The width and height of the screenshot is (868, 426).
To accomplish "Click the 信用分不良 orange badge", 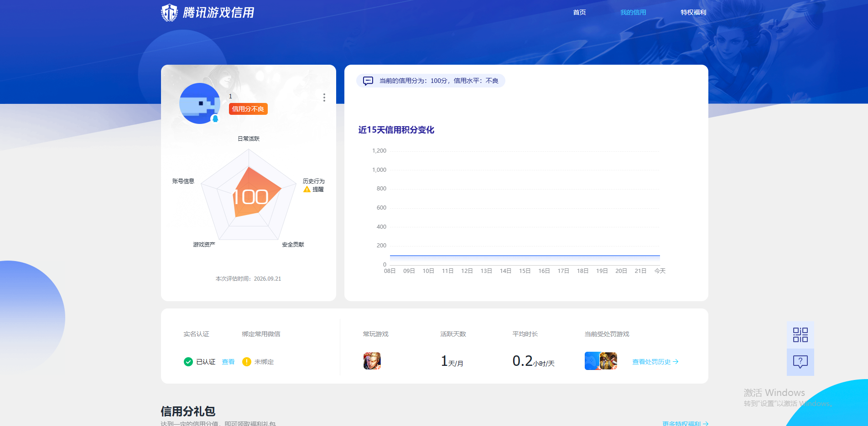I will pyautogui.click(x=248, y=109).
